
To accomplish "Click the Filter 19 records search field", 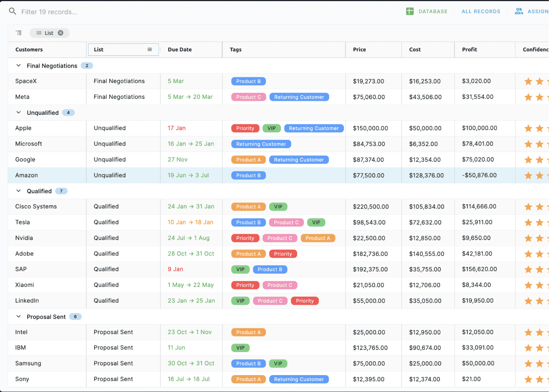I will [x=49, y=12].
